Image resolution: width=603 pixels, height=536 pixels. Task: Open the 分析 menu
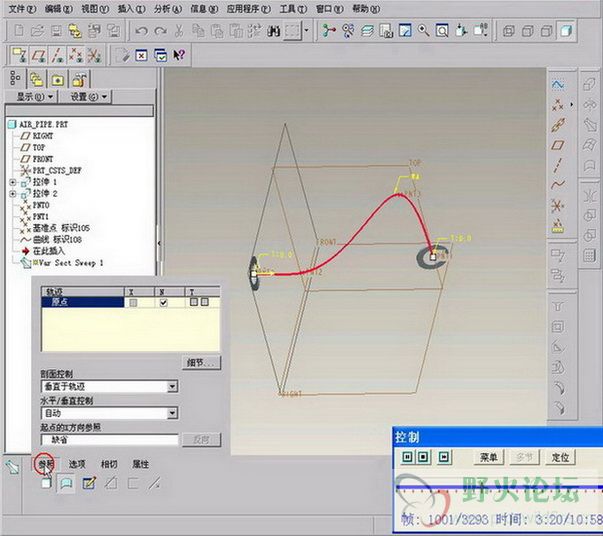168,9
